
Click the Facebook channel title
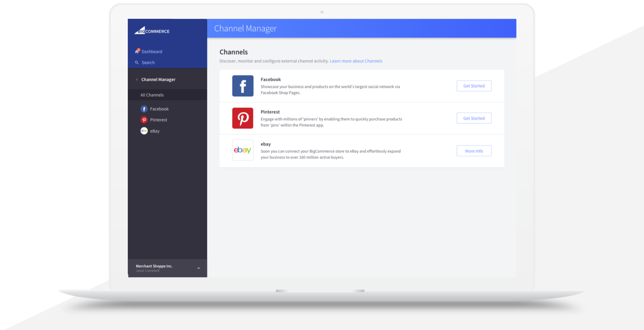271,79
